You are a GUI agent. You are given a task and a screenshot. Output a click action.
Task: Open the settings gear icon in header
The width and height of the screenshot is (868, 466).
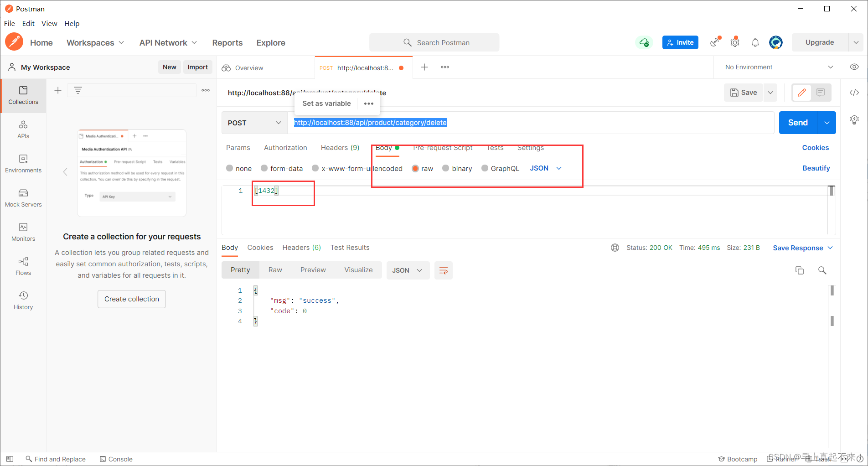click(735, 42)
